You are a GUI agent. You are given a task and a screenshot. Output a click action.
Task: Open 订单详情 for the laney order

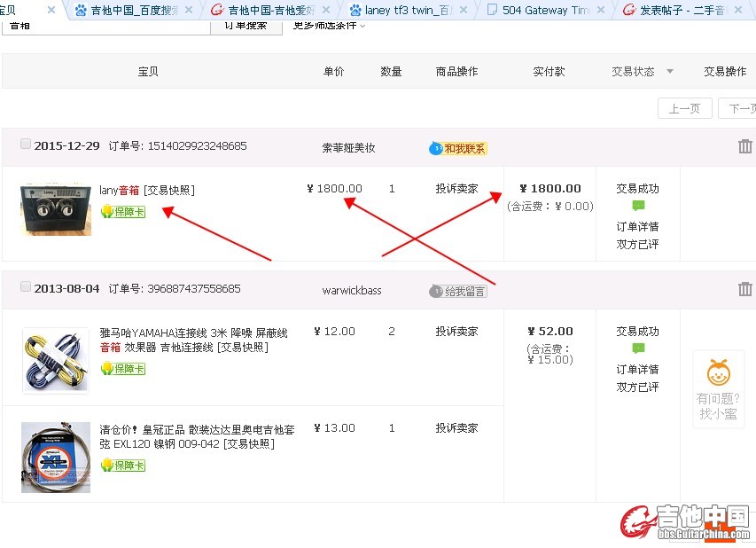(x=637, y=226)
